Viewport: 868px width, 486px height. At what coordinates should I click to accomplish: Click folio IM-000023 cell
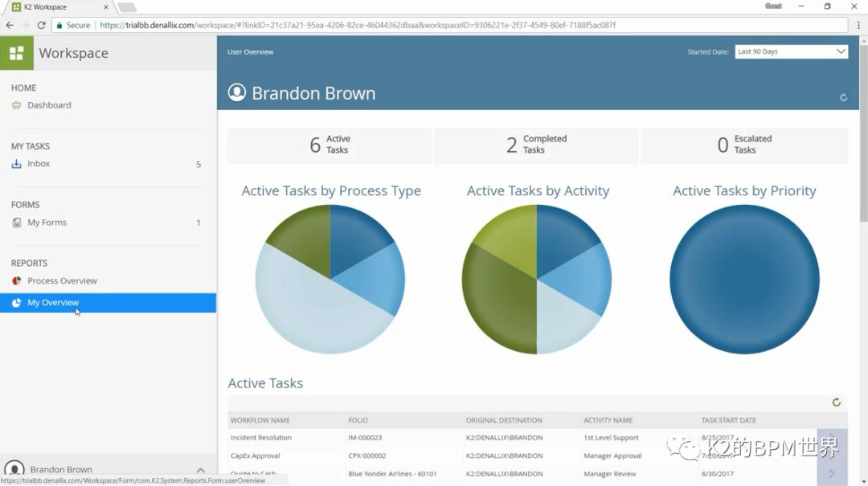click(x=365, y=438)
